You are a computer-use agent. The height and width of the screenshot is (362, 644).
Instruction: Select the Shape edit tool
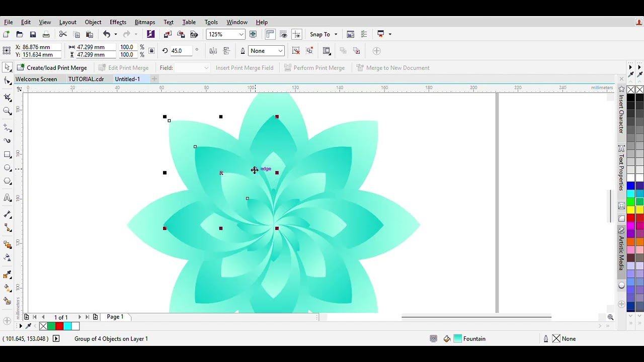point(7,81)
